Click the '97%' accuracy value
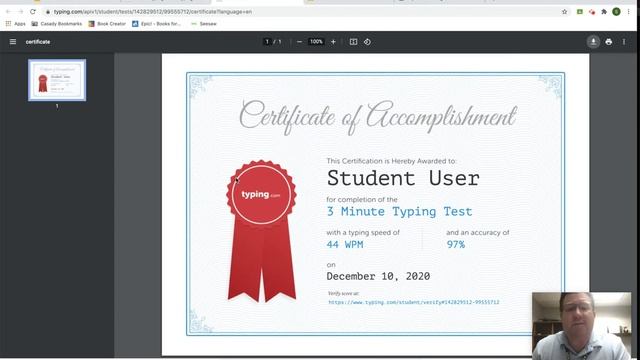This screenshot has height=360, width=640. click(x=456, y=244)
